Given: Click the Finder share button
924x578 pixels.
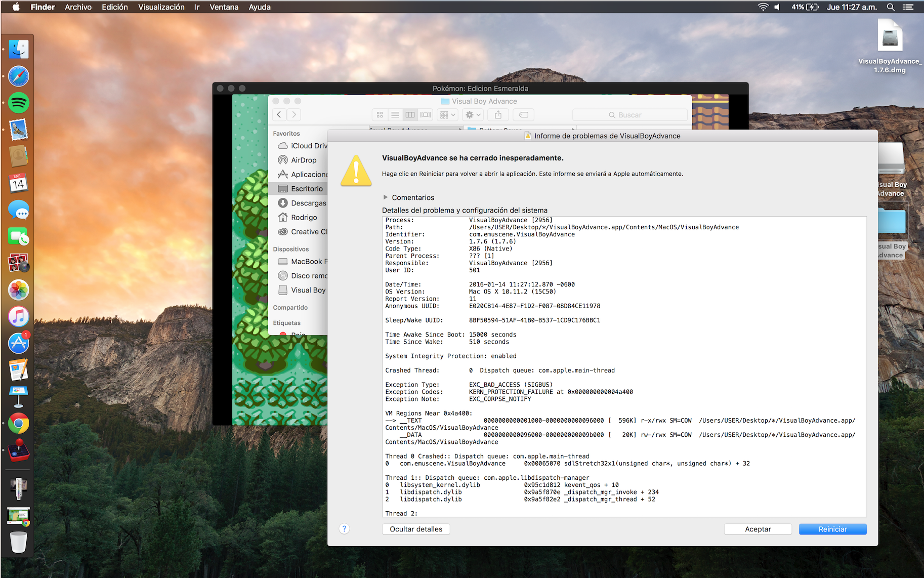Looking at the screenshot, I should click(x=498, y=115).
